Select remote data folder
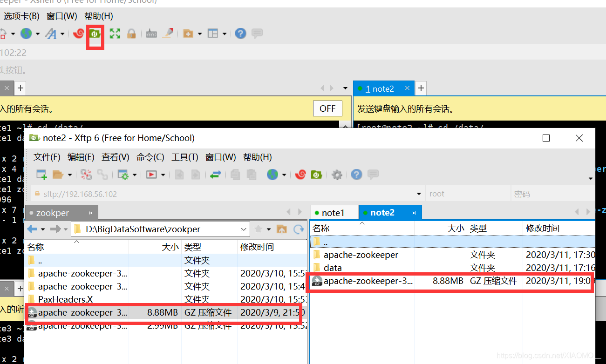This screenshot has height=364, width=606. tap(452, 268)
